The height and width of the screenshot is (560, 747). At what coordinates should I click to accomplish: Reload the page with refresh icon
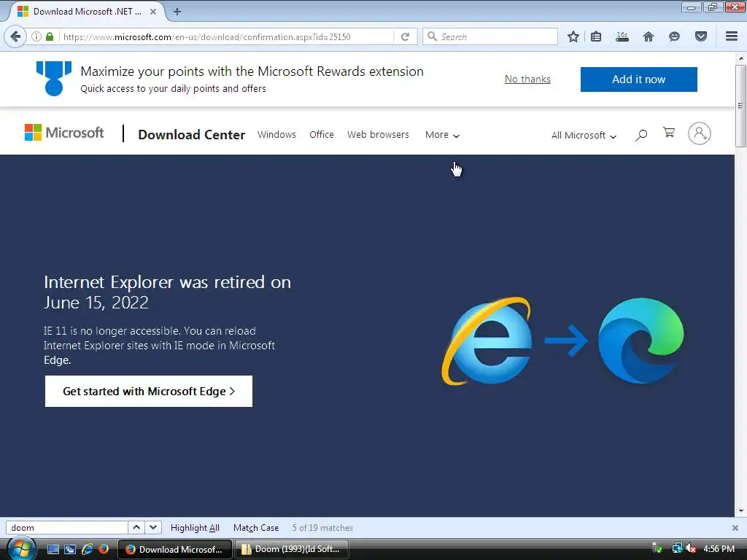click(405, 36)
